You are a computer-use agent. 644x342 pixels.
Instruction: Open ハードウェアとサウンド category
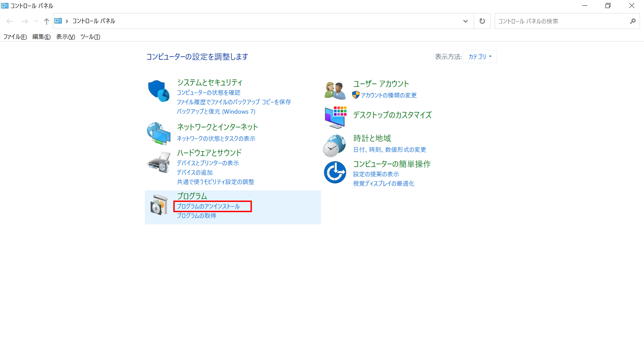[x=209, y=153]
